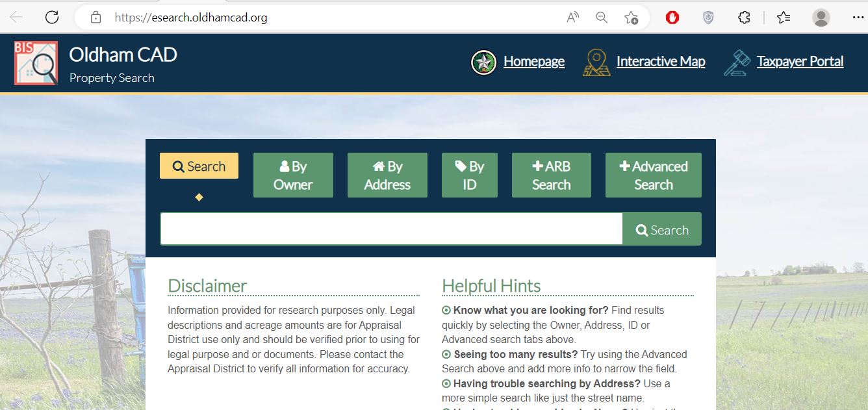
Task: Click the BIS property search logo
Action: [x=36, y=63]
